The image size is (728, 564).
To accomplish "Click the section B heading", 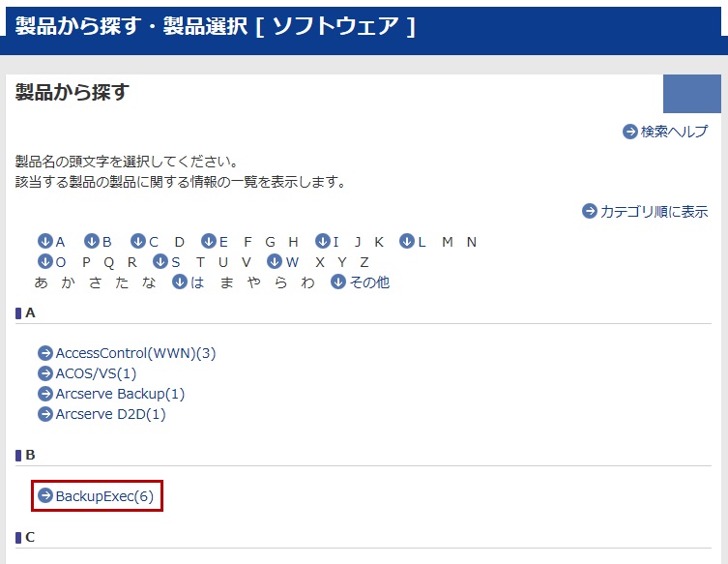I will pyautogui.click(x=31, y=455).
